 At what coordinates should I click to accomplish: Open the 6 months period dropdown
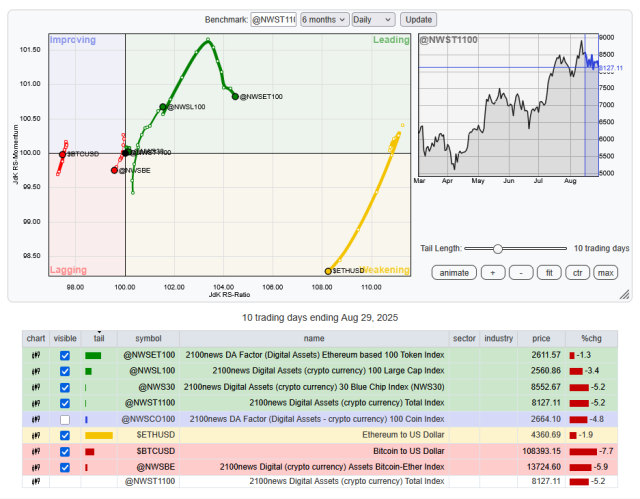[x=325, y=20]
